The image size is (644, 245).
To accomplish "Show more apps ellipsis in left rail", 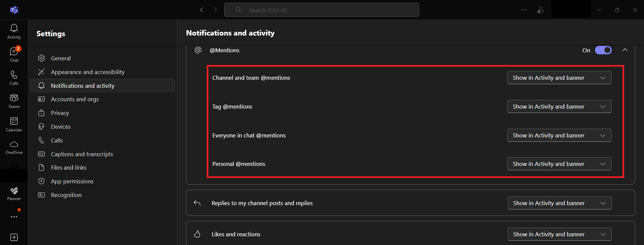I will (x=14, y=217).
